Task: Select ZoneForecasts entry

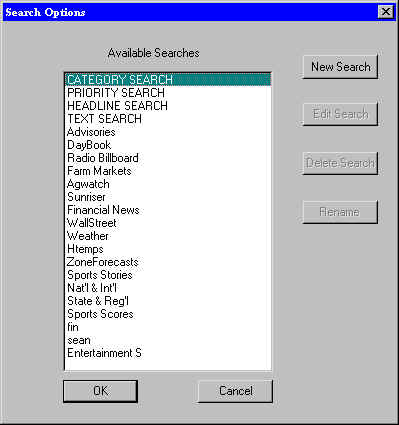Action: pyautogui.click(x=168, y=262)
